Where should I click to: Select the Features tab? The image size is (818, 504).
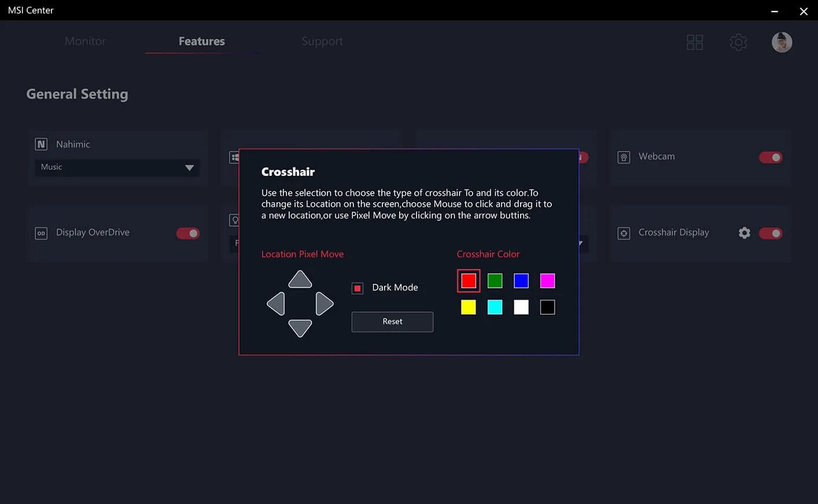202,41
